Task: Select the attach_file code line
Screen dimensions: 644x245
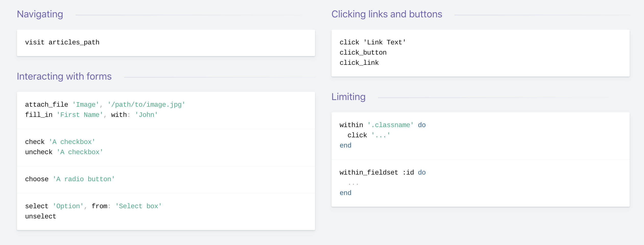Action: point(105,105)
